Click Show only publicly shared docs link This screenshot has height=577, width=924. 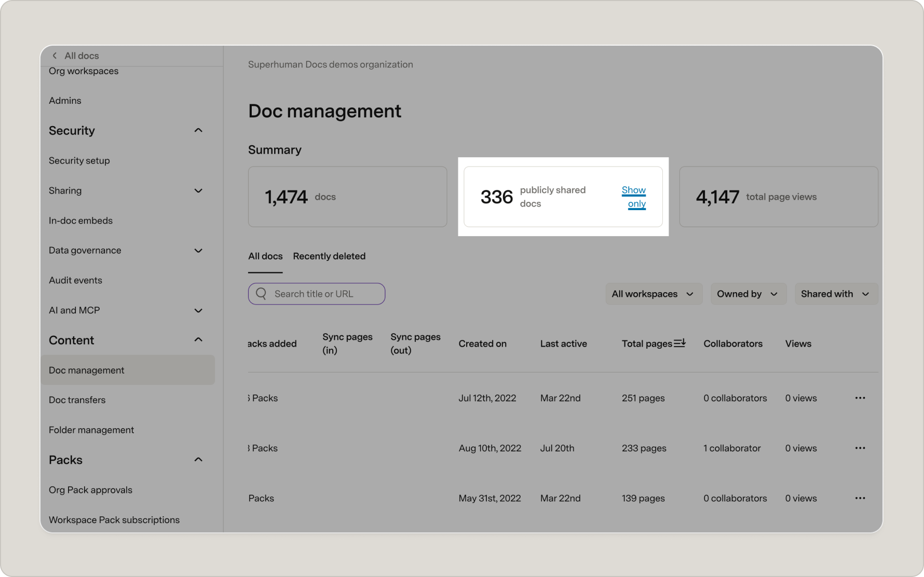pos(634,197)
